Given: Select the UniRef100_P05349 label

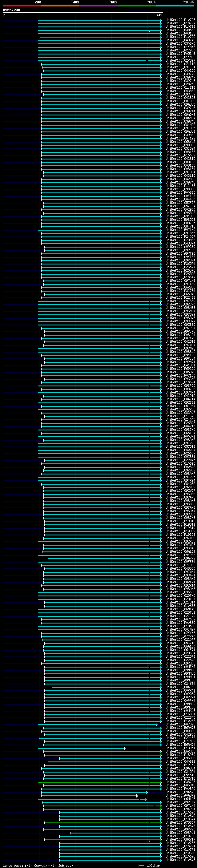Looking at the screenshot, I should [x=180, y=372].
